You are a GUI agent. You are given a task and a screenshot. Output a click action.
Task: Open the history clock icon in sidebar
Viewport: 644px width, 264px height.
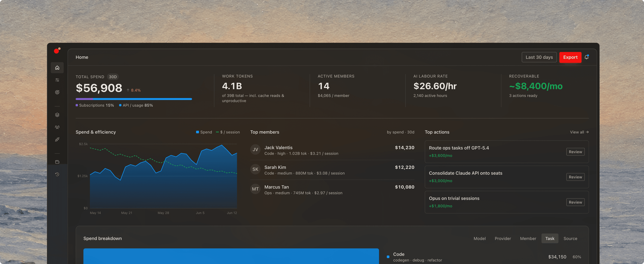pos(57,174)
